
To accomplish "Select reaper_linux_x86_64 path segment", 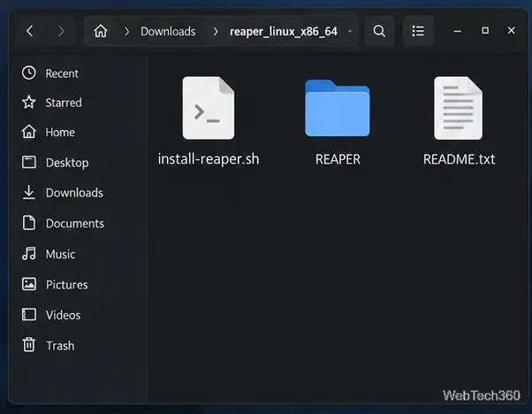I will tap(284, 32).
